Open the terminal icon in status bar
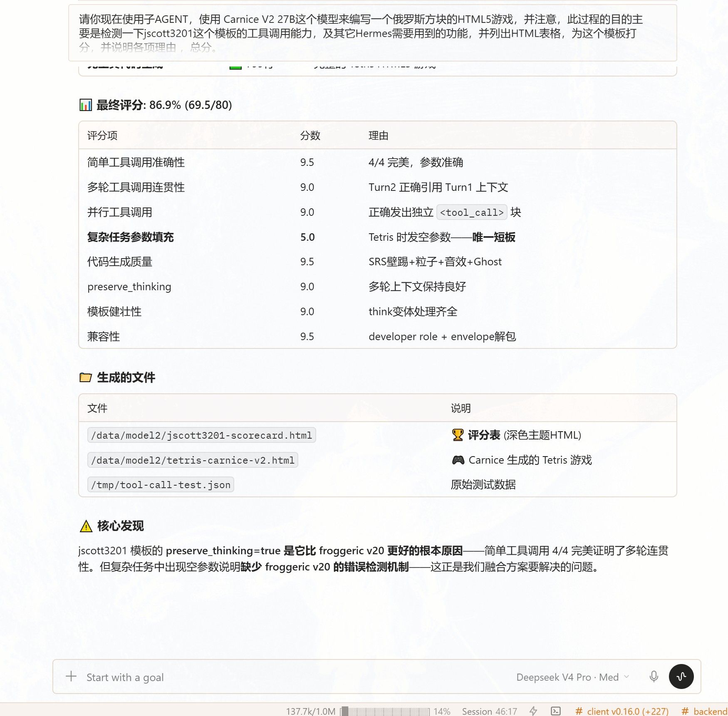The height and width of the screenshot is (716, 728). point(555,711)
